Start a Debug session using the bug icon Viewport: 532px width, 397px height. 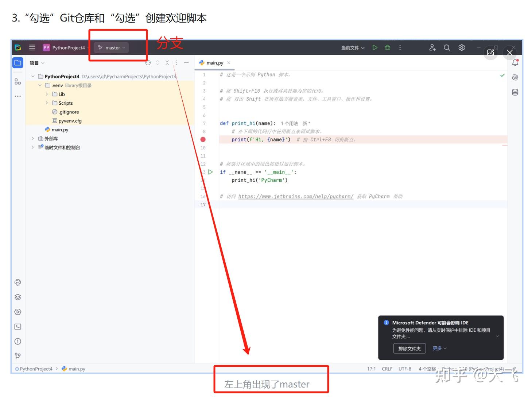[x=387, y=47]
